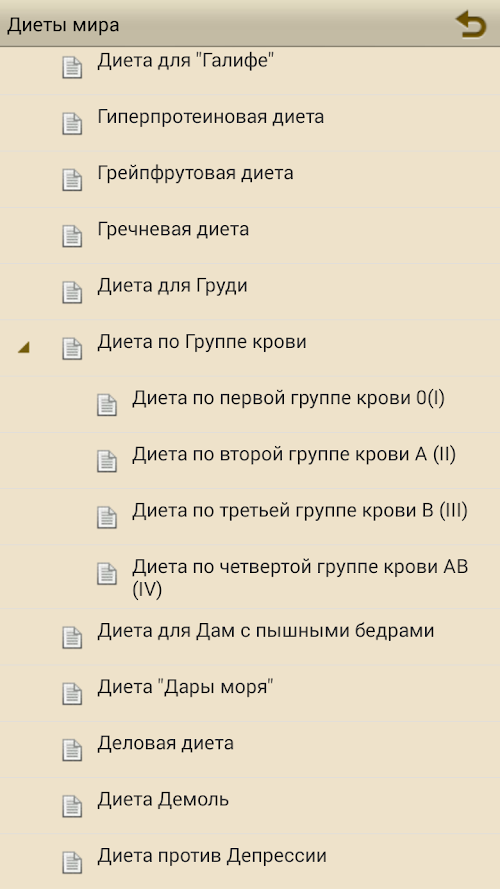Click document icon next to Гречневая диета
Screen dimensions: 500x889
[72, 235]
